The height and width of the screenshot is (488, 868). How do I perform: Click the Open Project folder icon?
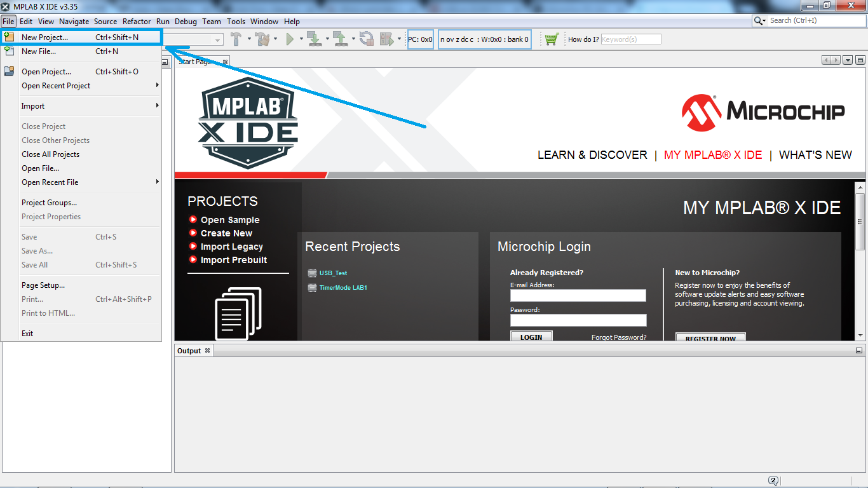[x=8, y=71]
